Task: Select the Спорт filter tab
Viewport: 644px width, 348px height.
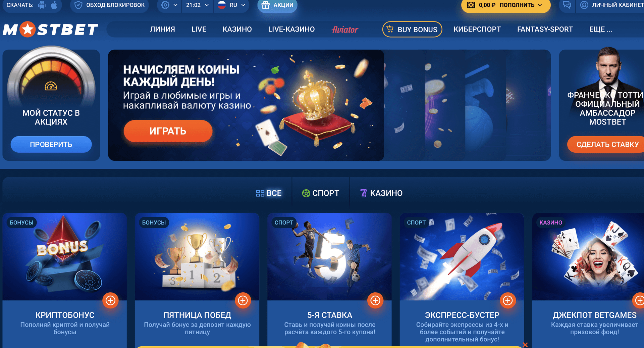Action: click(321, 193)
